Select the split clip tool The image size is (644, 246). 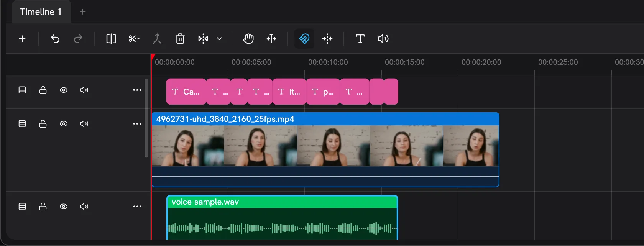point(111,39)
